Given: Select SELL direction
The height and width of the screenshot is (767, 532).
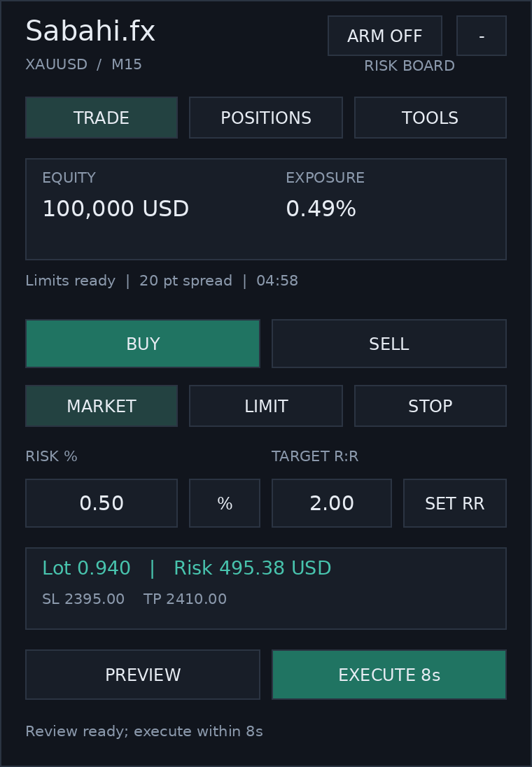Looking at the screenshot, I should [x=389, y=344].
